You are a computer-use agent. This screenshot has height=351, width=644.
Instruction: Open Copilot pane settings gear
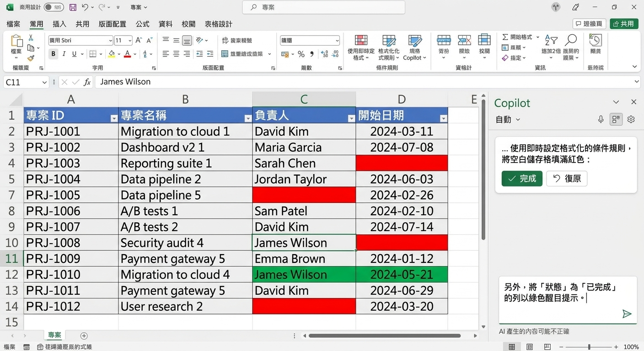click(x=631, y=119)
